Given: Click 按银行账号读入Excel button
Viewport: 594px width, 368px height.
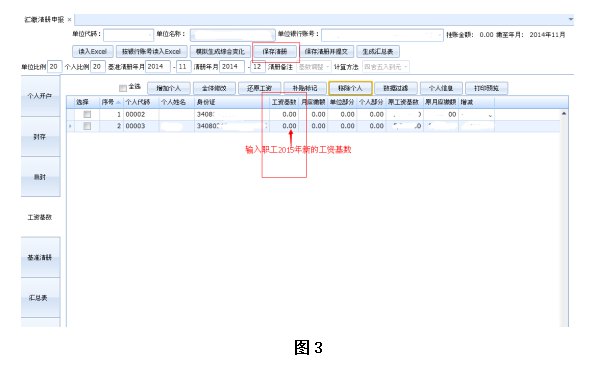Looking at the screenshot, I should (152, 52).
